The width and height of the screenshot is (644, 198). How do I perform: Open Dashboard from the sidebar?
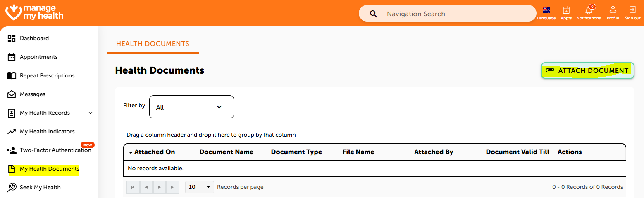click(x=34, y=38)
